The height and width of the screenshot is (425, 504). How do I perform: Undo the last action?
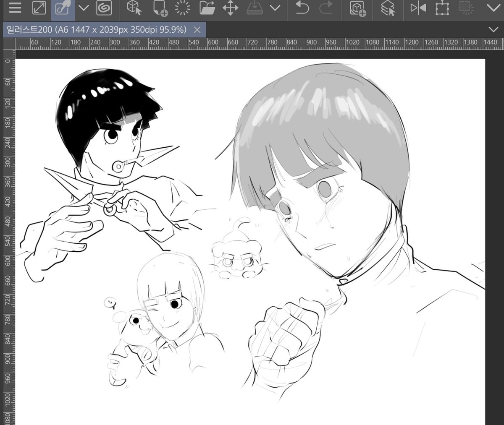[x=302, y=8]
